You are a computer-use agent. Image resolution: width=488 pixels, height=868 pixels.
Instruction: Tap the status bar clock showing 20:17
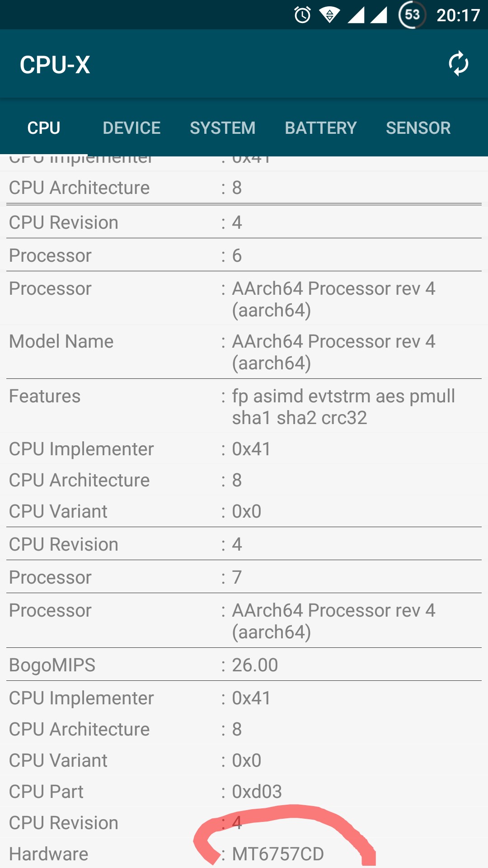458,15
